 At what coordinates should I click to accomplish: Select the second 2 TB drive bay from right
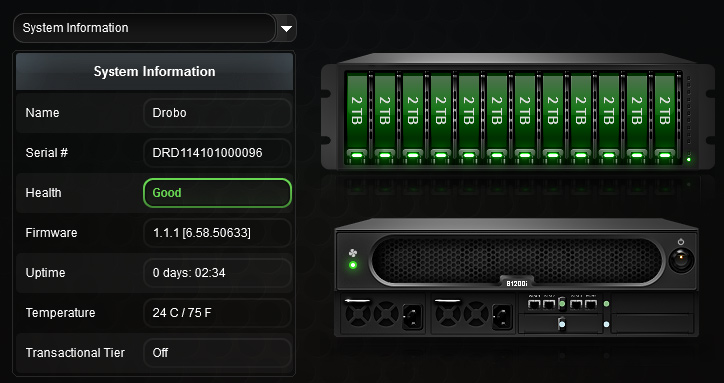click(637, 118)
